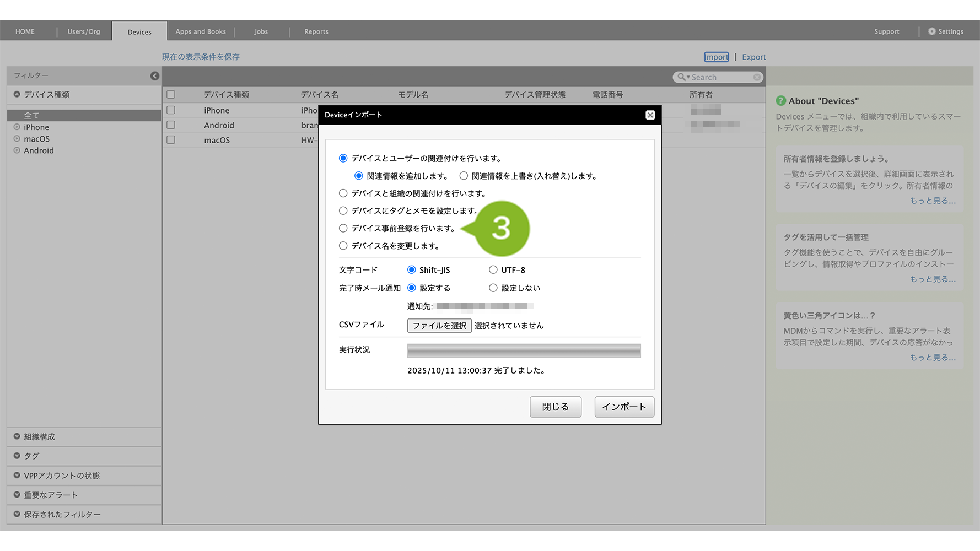
Task: Click the import progress bar
Action: [x=524, y=350]
